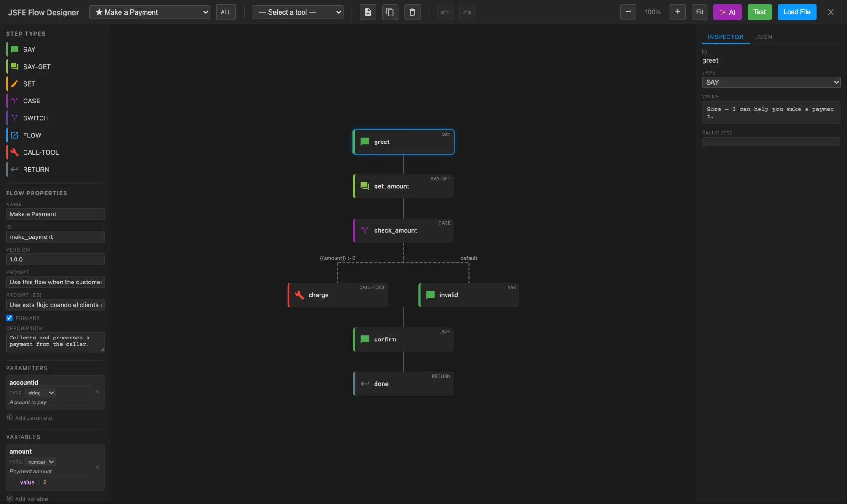The height and width of the screenshot is (504, 847).
Task: Choose the SWITCH branch icon
Action: (15, 118)
